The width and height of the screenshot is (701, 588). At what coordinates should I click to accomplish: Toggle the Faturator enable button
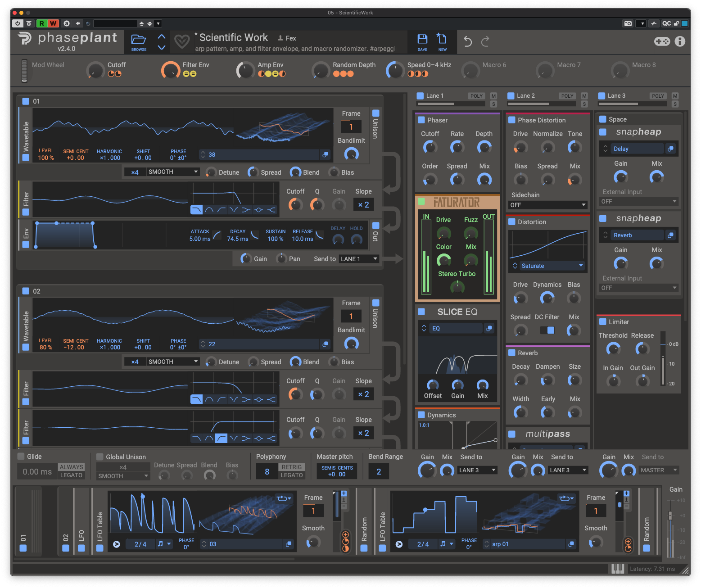click(421, 202)
